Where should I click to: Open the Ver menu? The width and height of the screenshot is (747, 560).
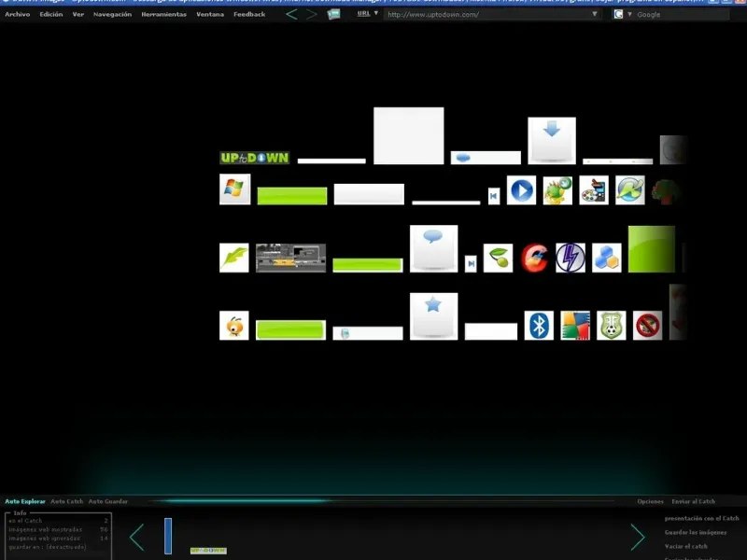coord(78,14)
